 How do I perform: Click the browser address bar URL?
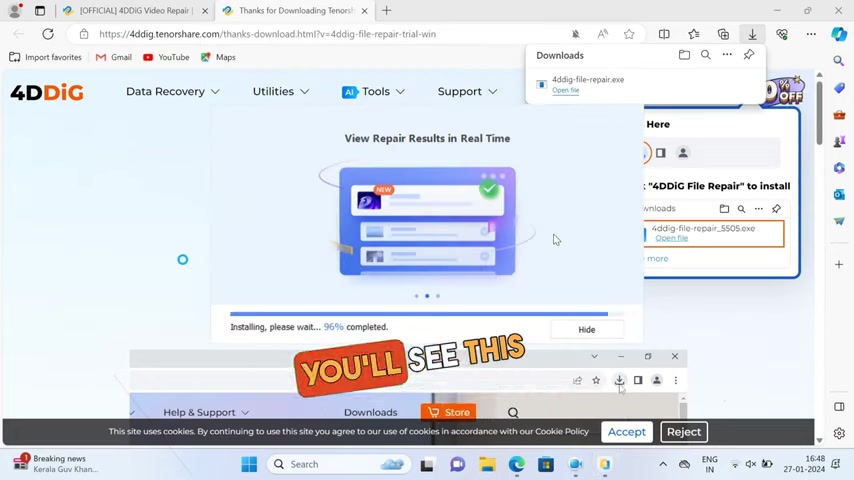pos(267,34)
